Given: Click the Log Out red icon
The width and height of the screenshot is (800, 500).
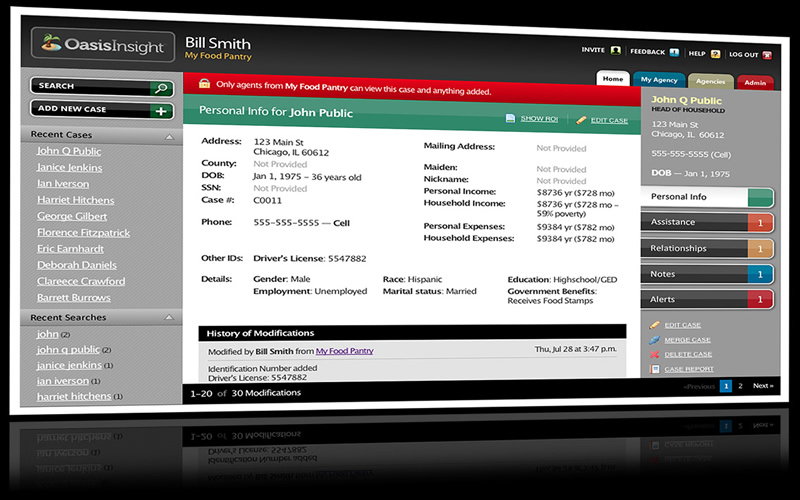Looking at the screenshot, I should pos(767,55).
